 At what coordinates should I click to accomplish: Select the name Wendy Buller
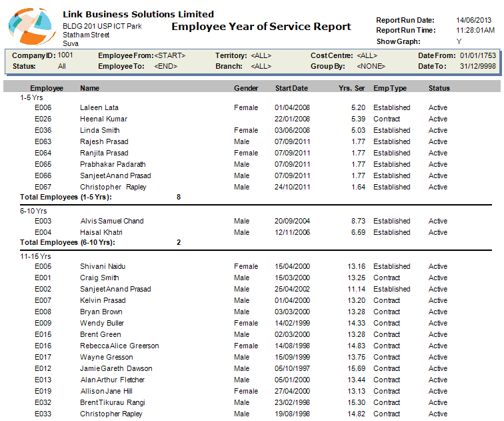tap(102, 323)
